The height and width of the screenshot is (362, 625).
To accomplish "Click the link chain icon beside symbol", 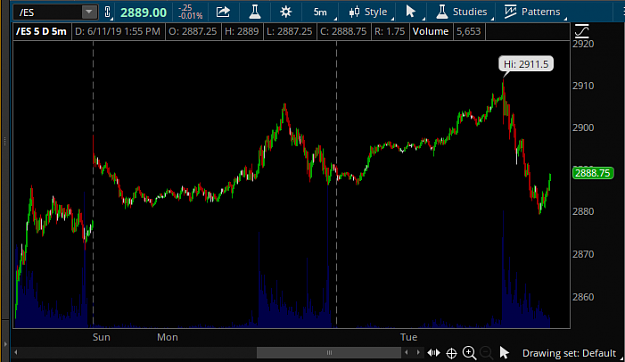I will pos(108,12).
